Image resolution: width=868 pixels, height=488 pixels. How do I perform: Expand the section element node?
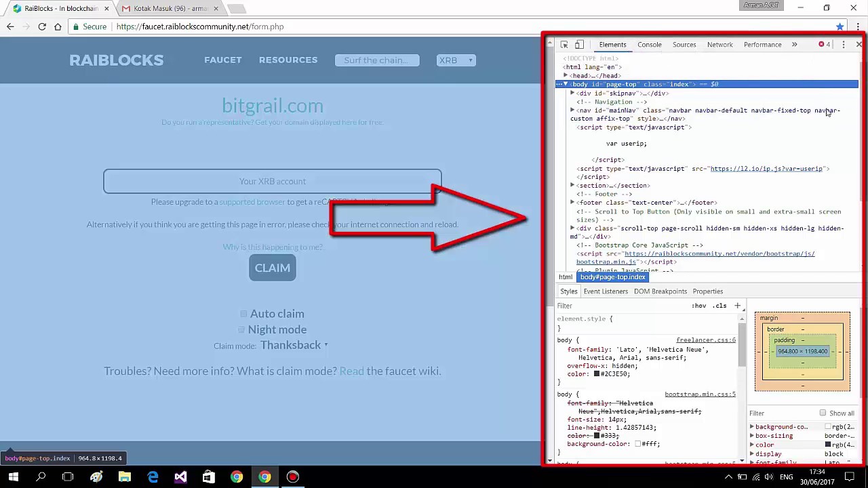[572, 185]
